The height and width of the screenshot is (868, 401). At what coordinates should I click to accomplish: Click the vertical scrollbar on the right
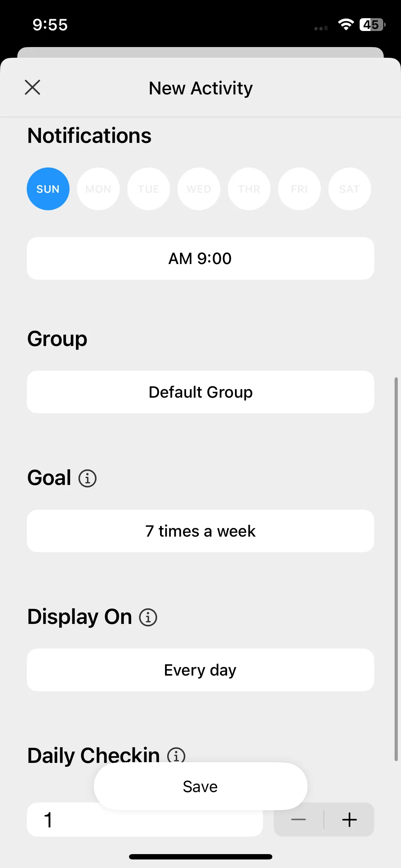[396, 569]
